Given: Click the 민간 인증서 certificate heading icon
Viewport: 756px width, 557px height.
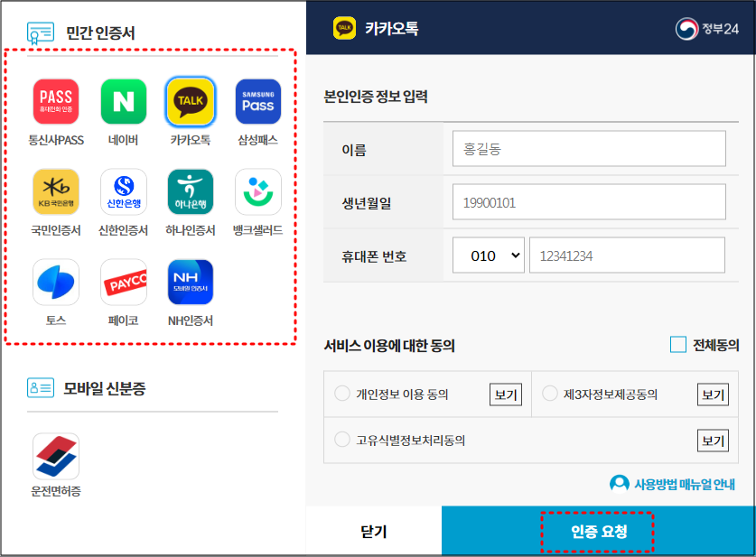Looking at the screenshot, I should pyautogui.click(x=41, y=33).
